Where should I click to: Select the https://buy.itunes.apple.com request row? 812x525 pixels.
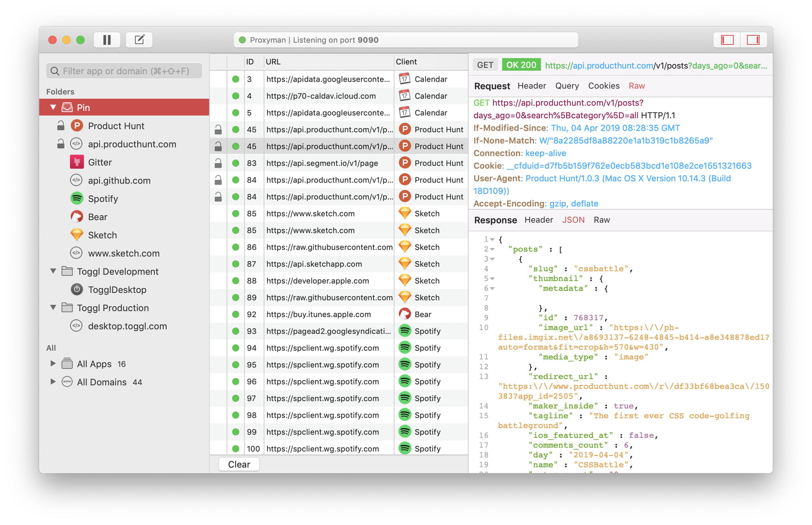click(339, 314)
